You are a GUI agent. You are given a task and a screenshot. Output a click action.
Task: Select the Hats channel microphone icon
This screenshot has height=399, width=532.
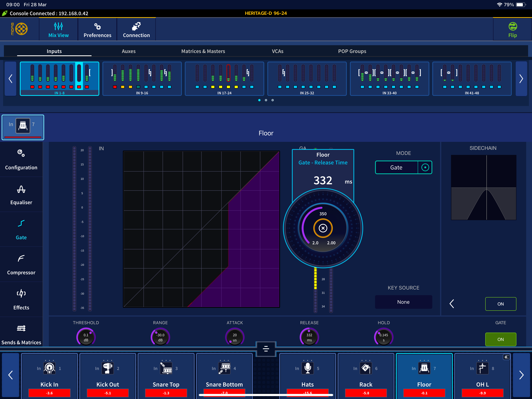pos(308,368)
